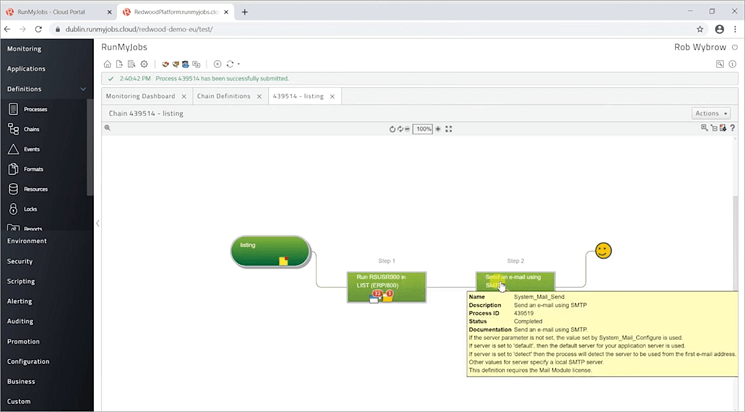The height and width of the screenshot is (412, 745).
Task: Collapse the Definitions section in sidebar
Action: 84,89
